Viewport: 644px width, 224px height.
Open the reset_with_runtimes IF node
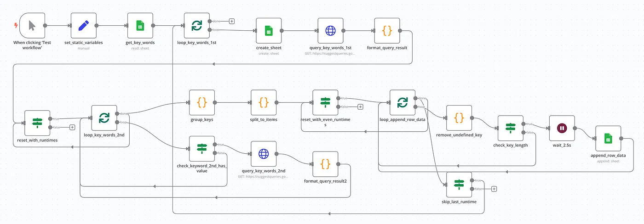pyautogui.click(x=37, y=123)
